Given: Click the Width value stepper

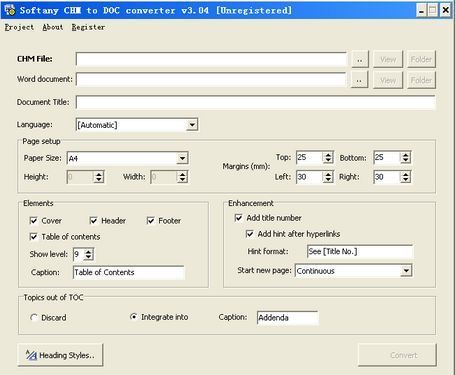Looking at the screenshot, I should 182,177.
